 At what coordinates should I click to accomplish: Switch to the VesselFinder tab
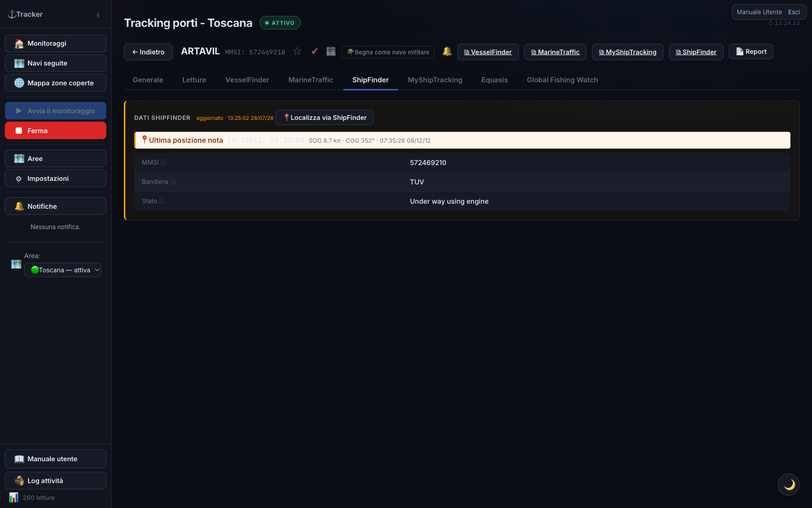click(x=247, y=80)
